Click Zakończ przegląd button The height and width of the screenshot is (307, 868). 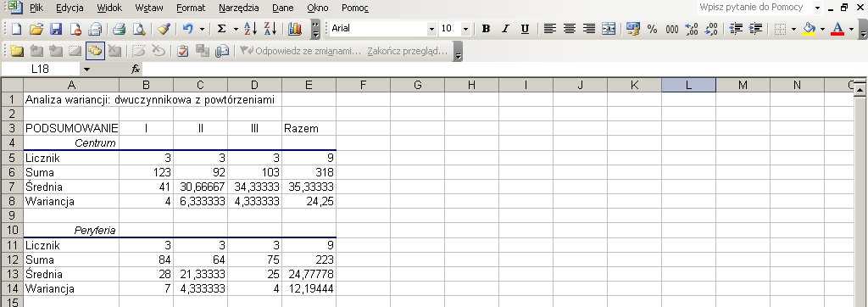point(407,51)
